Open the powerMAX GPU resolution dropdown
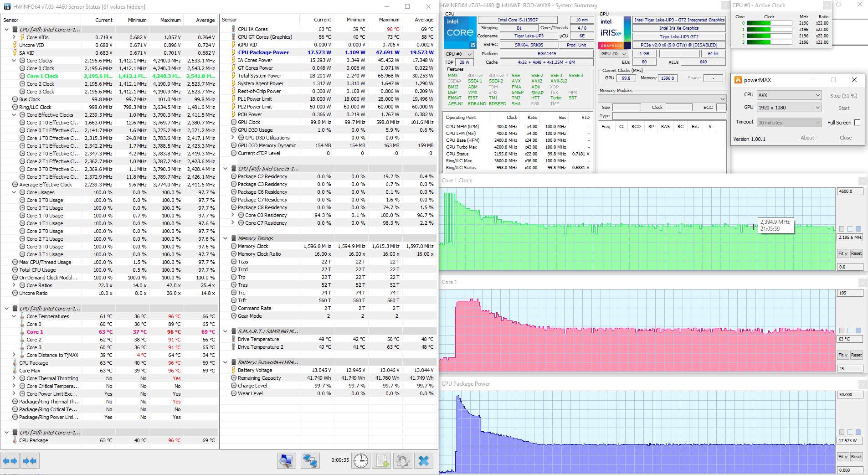This screenshot has height=475, width=868. (789, 108)
